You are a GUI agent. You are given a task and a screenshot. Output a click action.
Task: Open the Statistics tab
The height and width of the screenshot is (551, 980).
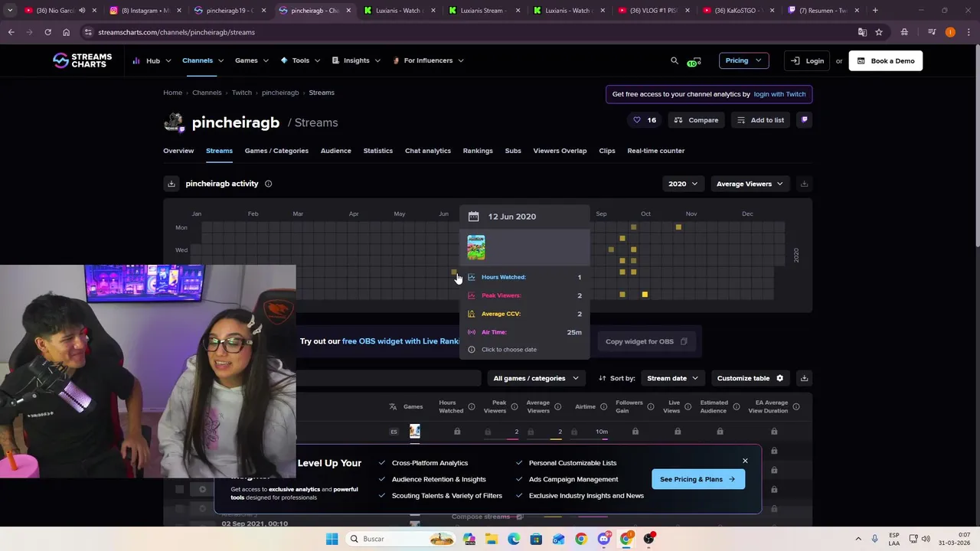point(377,151)
